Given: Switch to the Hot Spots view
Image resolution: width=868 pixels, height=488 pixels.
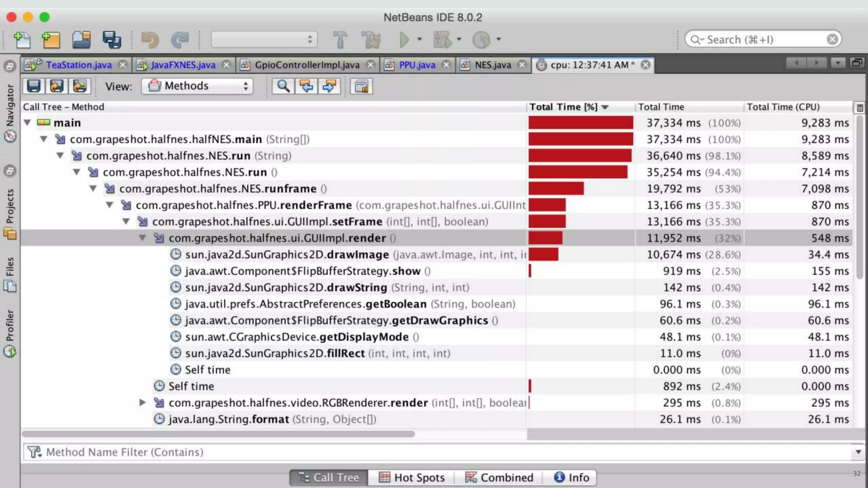Looking at the screenshot, I should click(411, 477).
